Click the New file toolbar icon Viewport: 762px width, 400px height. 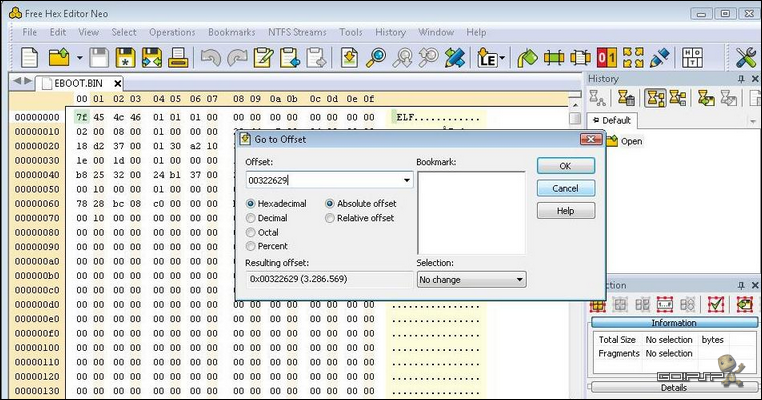tap(29, 57)
